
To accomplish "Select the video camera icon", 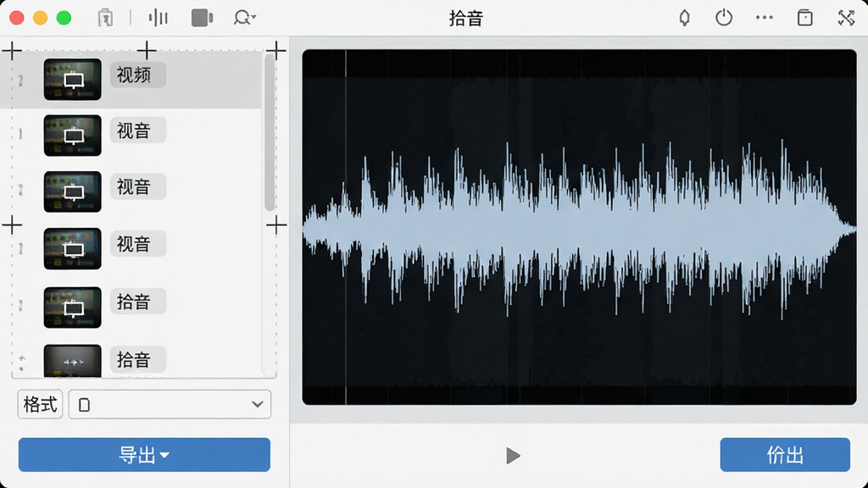I will pyautogui.click(x=202, y=18).
